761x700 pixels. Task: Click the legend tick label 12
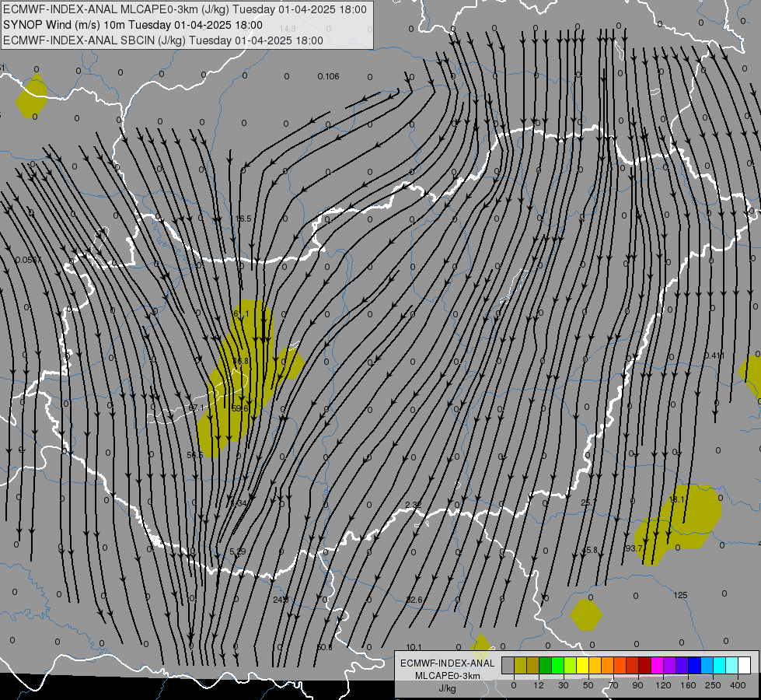coord(538,685)
